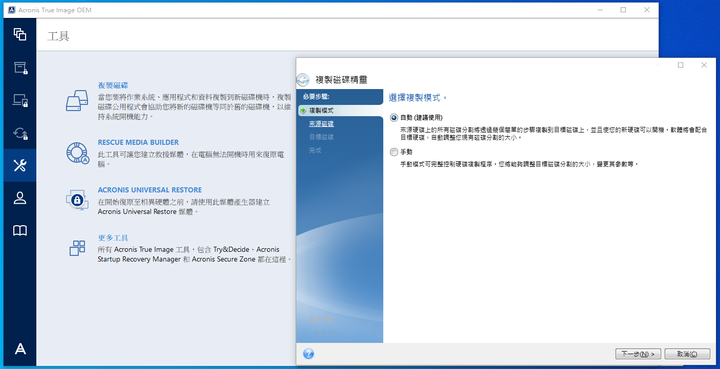This screenshot has height=369, width=720.
Task: Open the 複製磁碟 link in Tools
Action: [113, 85]
